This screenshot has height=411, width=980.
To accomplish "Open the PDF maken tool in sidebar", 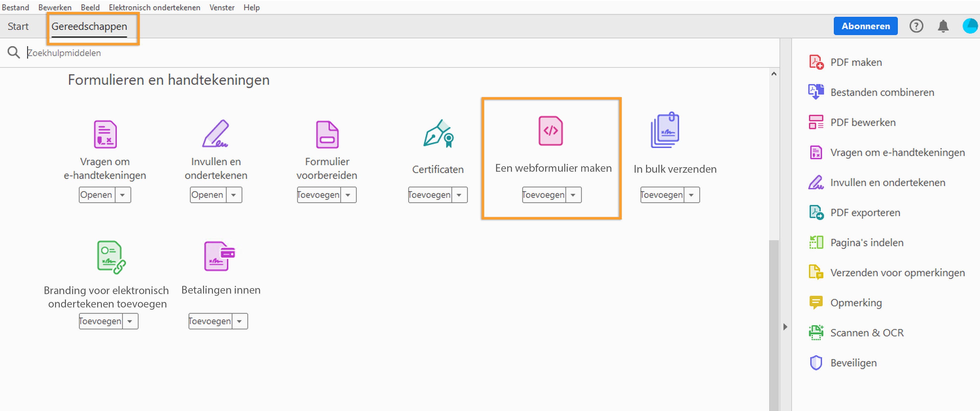I will pyautogui.click(x=856, y=62).
